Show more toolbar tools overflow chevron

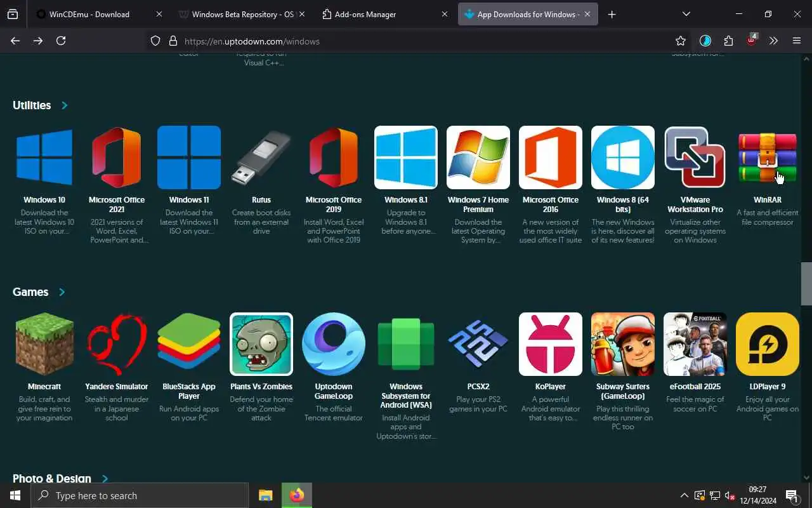coord(773,41)
